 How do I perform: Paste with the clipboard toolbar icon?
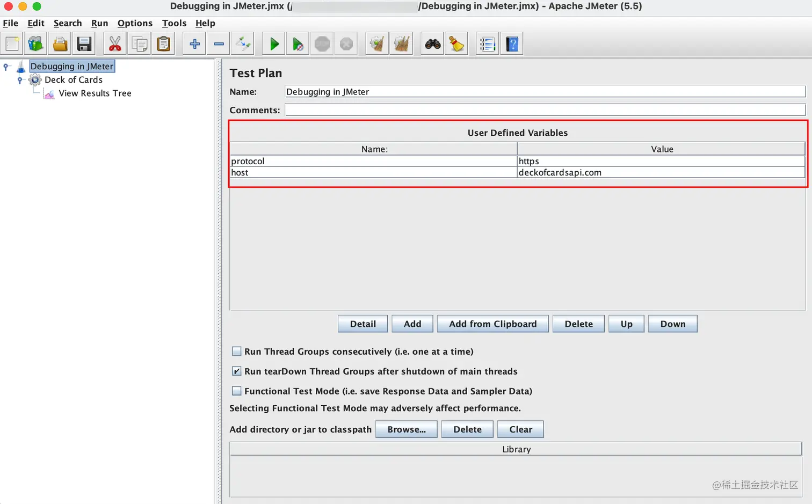point(163,44)
